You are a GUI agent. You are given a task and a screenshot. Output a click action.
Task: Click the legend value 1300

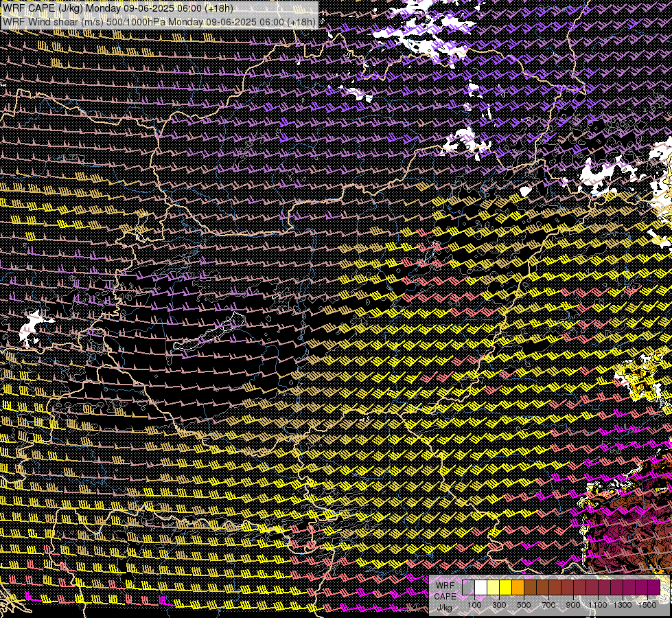623,605
